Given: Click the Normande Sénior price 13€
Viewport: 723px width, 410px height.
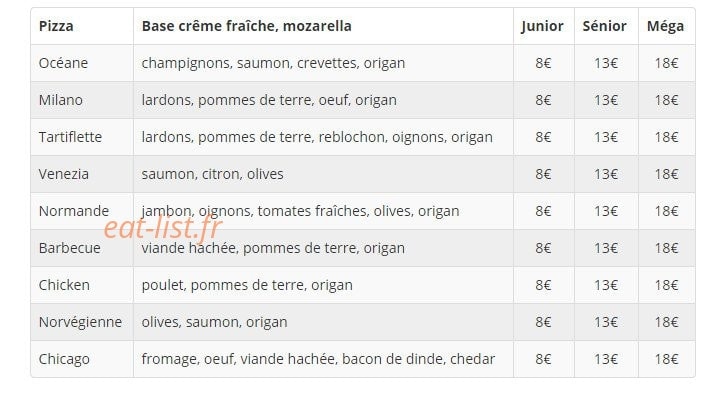Looking at the screenshot, I should click(x=606, y=211).
